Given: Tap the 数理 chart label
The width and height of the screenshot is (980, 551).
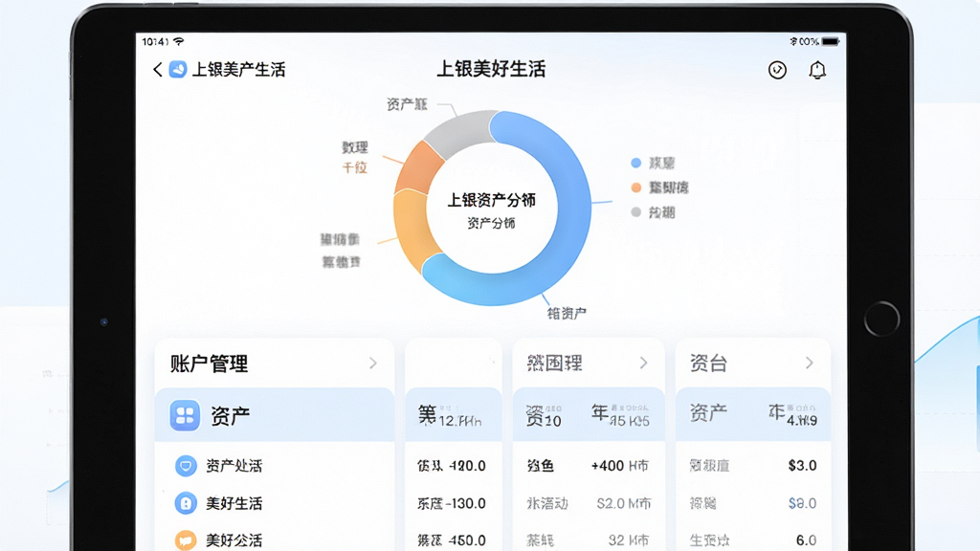Looking at the screenshot, I should point(354,147).
